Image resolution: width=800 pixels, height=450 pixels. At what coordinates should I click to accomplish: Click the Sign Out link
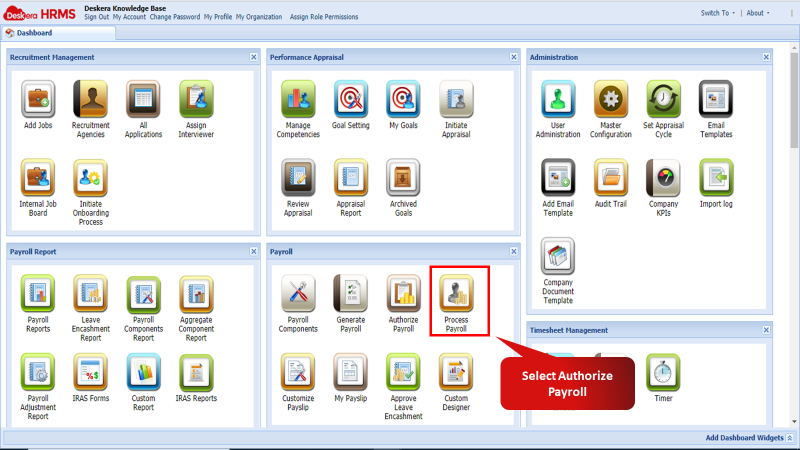[x=96, y=17]
